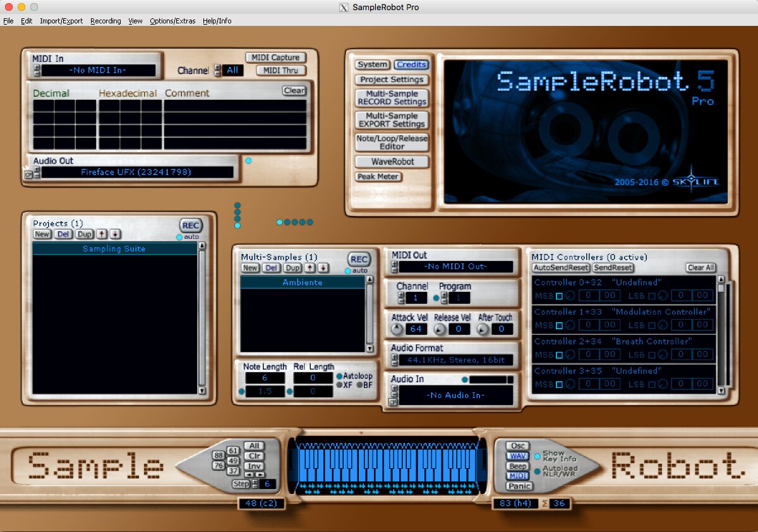Select the Sampling Suite project

(x=114, y=249)
